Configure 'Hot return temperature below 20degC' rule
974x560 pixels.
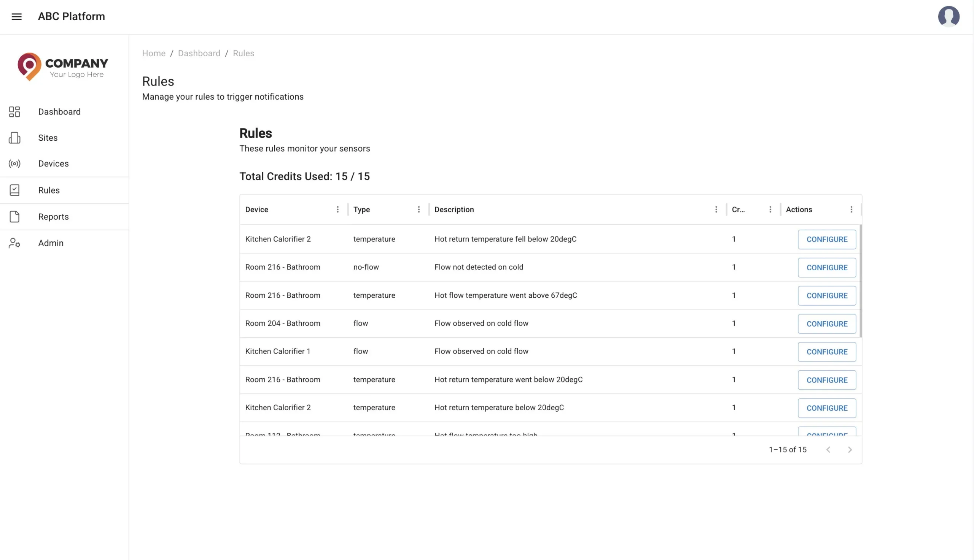tap(827, 408)
